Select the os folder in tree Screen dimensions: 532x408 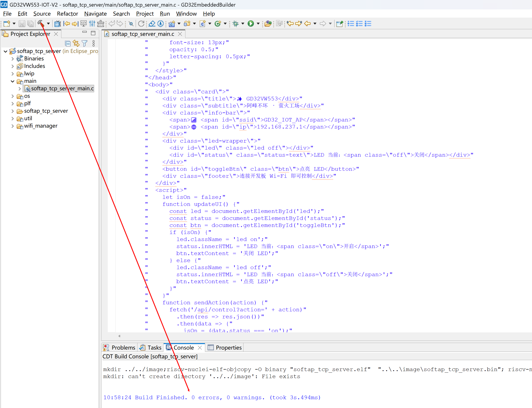[27, 96]
